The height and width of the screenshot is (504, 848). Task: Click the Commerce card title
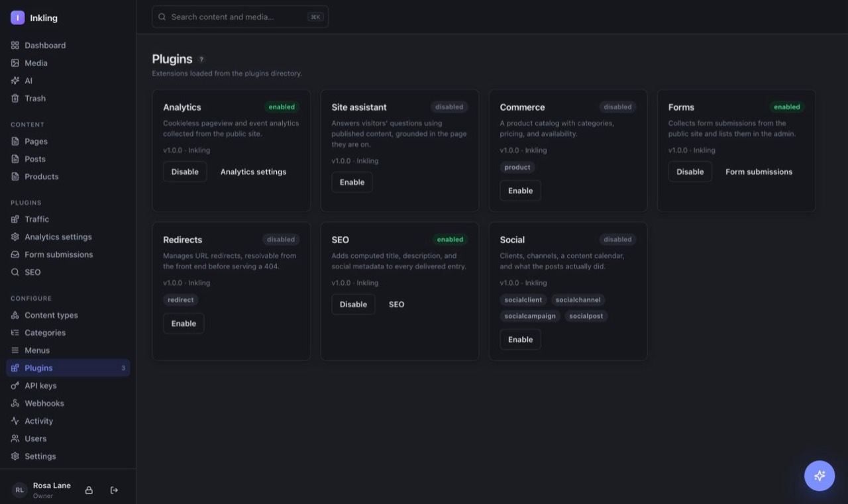[x=522, y=107]
